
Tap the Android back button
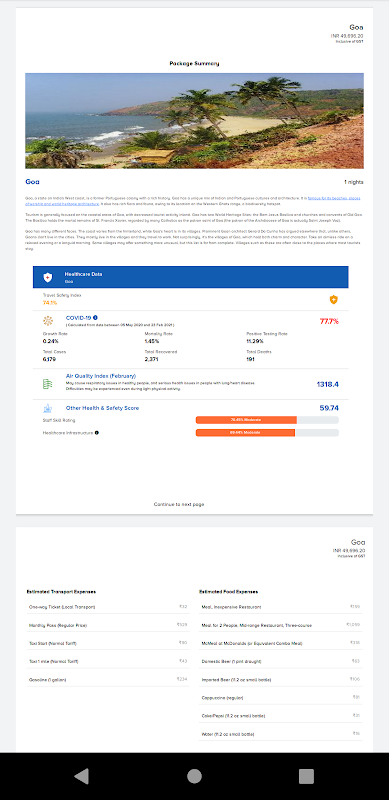pos(82,776)
